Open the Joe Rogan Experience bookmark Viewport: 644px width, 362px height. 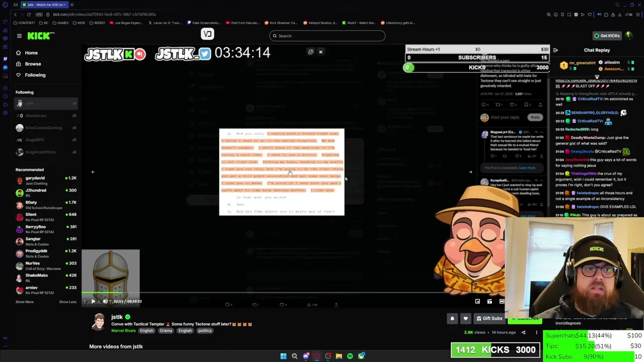pos(126,23)
